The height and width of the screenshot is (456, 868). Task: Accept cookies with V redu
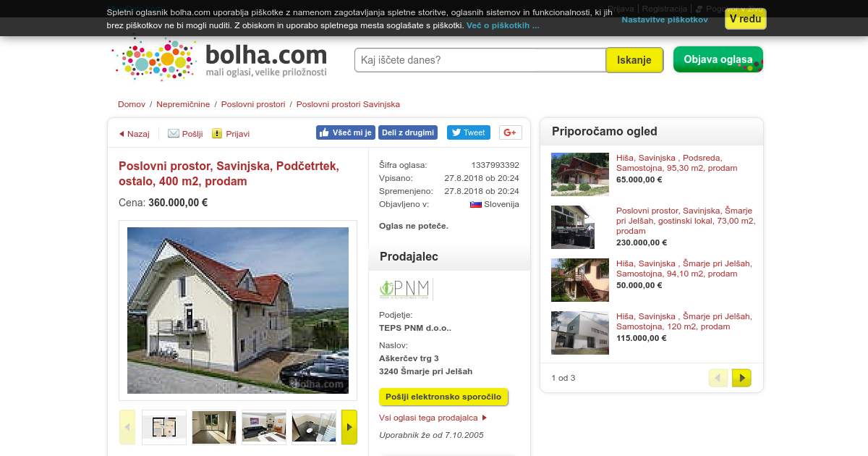[745, 19]
